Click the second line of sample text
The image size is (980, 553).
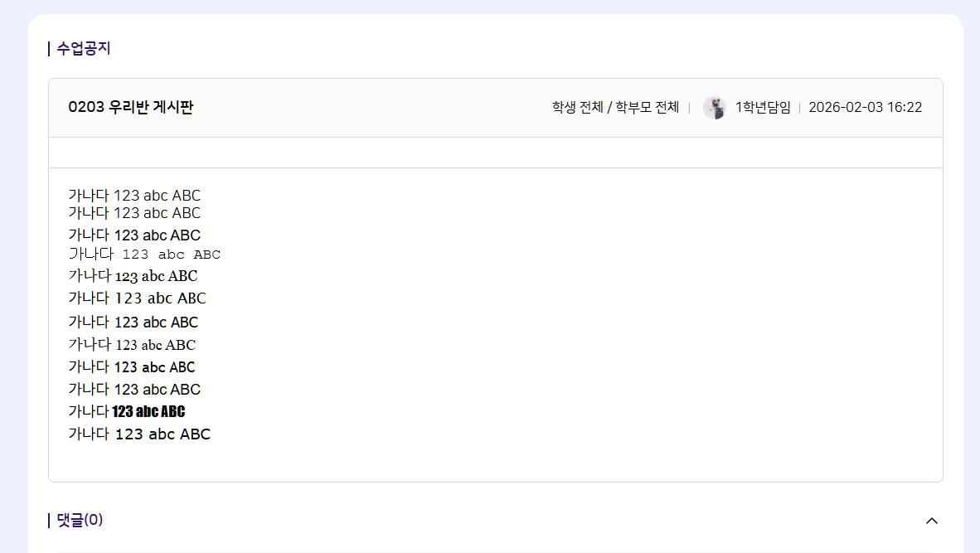tap(134, 213)
